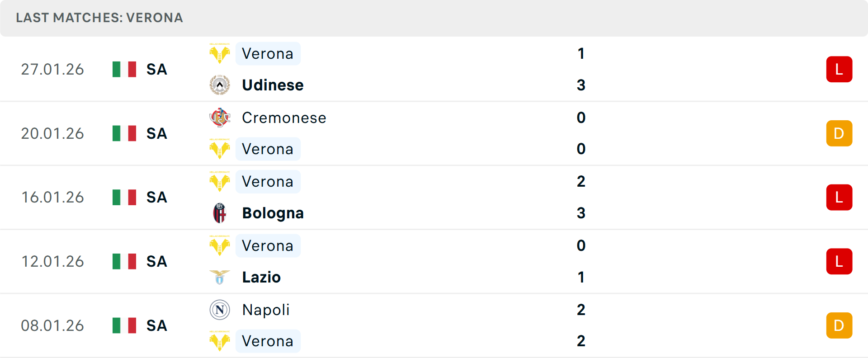The width and height of the screenshot is (868, 358).
Task: Click the Bologna team name
Action: [273, 213]
